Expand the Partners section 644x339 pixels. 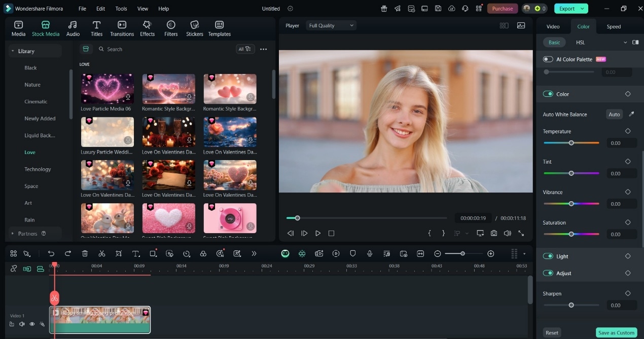pos(13,234)
